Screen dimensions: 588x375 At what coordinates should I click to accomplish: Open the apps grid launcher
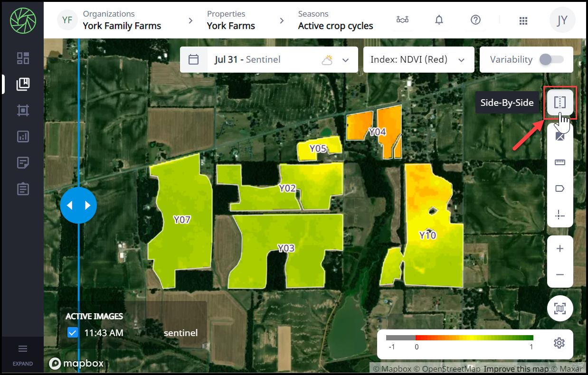click(523, 20)
